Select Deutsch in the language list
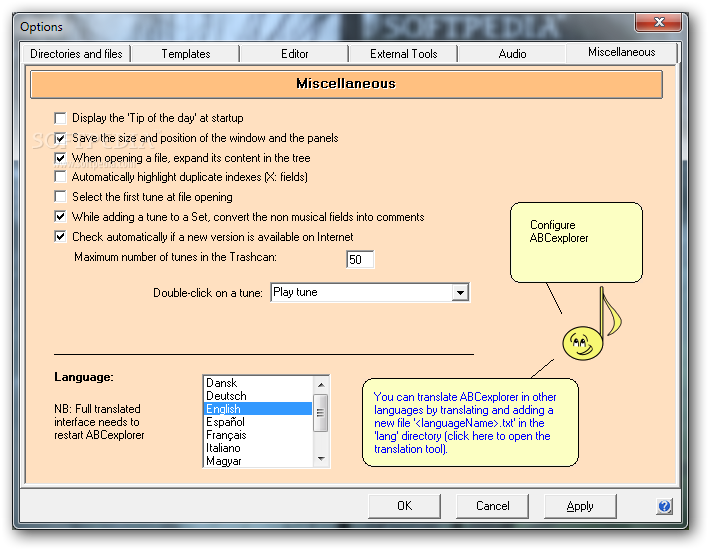709x550 pixels. (258, 396)
